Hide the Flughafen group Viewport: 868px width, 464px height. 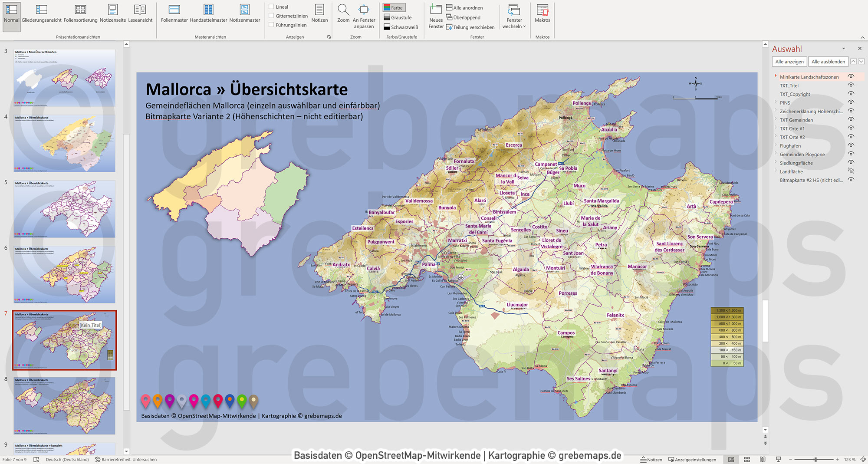pos(851,145)
